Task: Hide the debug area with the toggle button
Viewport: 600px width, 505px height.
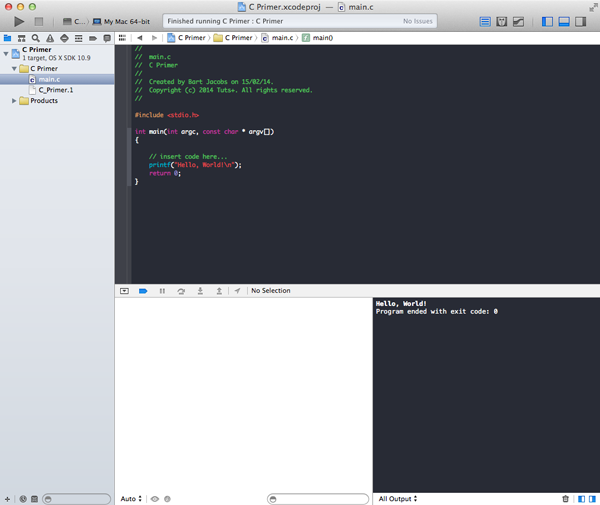Action: [124, 291]
